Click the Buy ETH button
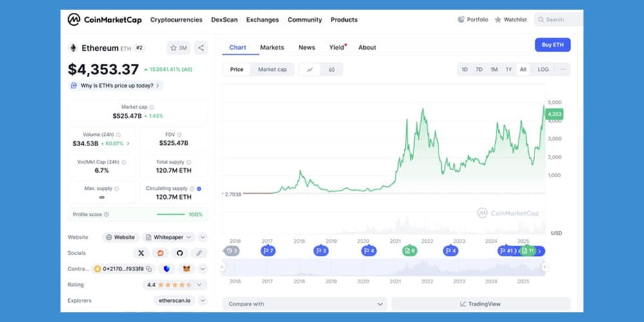Viewport: 644px width, 322px height. pyautogui.click(x=552, y=45)
